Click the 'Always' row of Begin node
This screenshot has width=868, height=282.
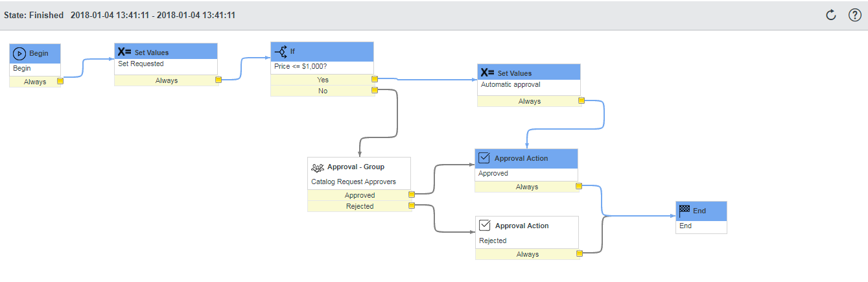point(36,82)
